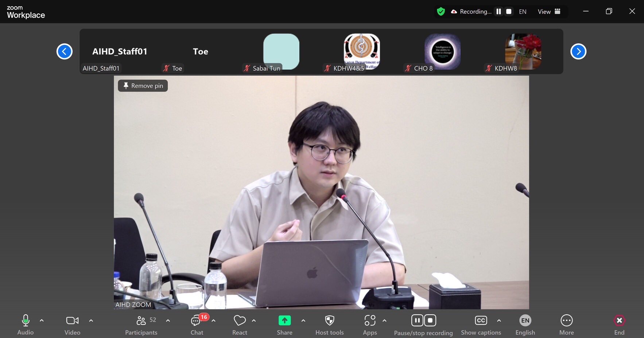This screenshot has height=338, width=644.
Task: Toggle the Video camera on
Action: coord(72,321)
